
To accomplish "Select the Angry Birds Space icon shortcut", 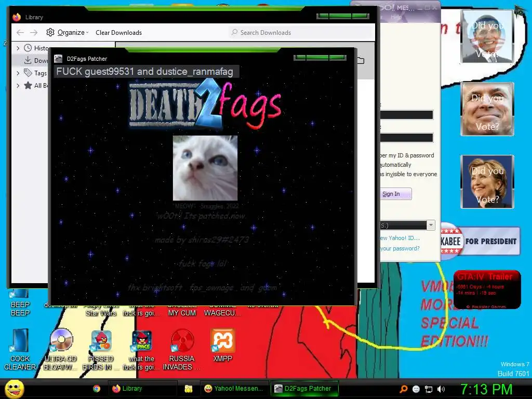I will pyautogui.click(x=141, y=350).
